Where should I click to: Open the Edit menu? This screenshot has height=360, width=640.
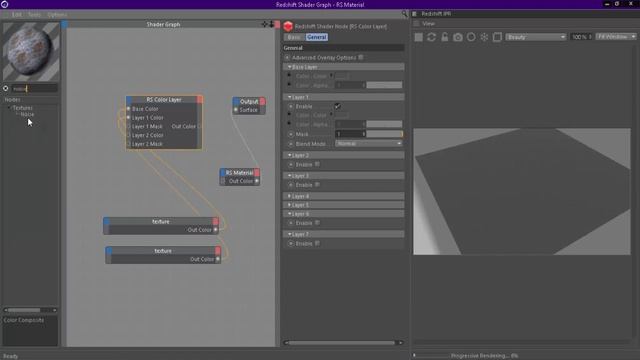point(17,15)
